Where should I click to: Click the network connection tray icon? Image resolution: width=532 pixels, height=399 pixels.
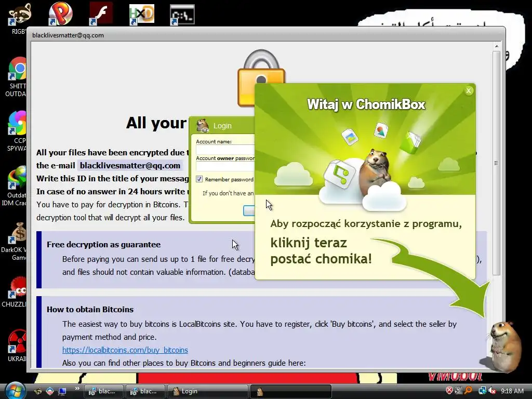pos(482,391)
